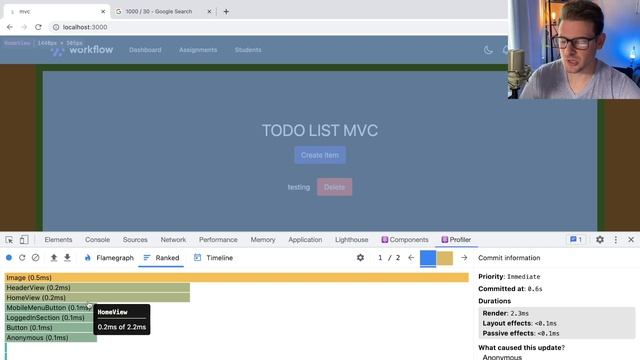This screenshot has width=640, height=360.
Task: Select the blue commit bar
Action: pos(428,258)
